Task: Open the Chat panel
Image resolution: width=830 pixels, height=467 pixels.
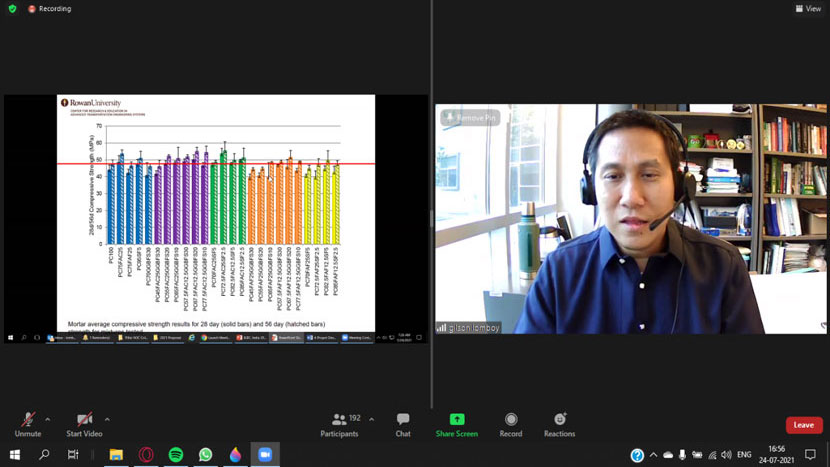Action: coord(403,424)
